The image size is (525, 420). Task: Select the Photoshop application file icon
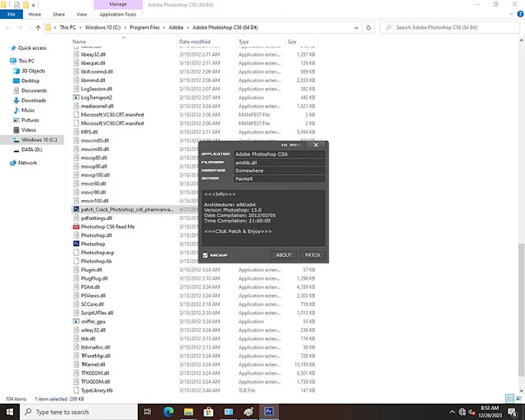(76, 244)
